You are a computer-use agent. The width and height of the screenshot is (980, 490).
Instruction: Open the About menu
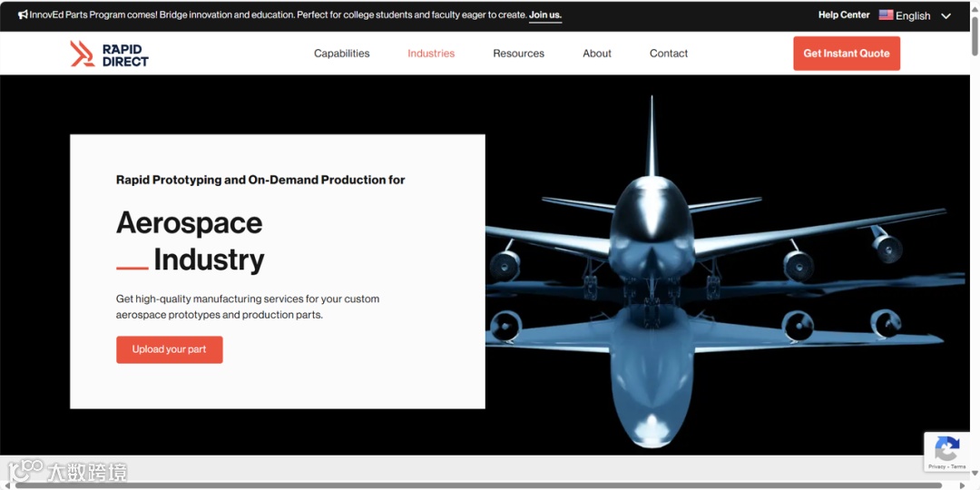click(597, 54)
